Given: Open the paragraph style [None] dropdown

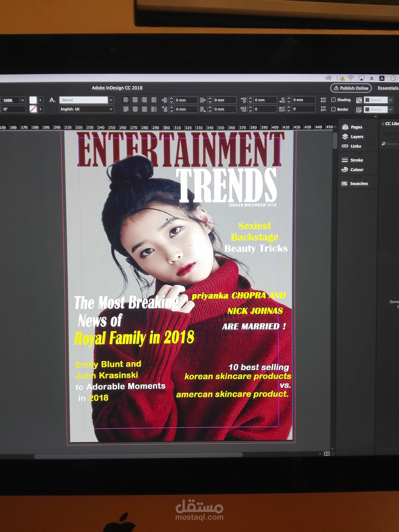Looking at the screenshot, I should click(111, 100).
